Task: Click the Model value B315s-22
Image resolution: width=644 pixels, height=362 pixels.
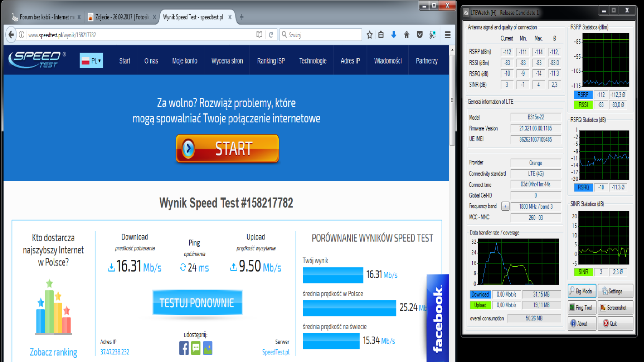Action: [x=536, y=117]
